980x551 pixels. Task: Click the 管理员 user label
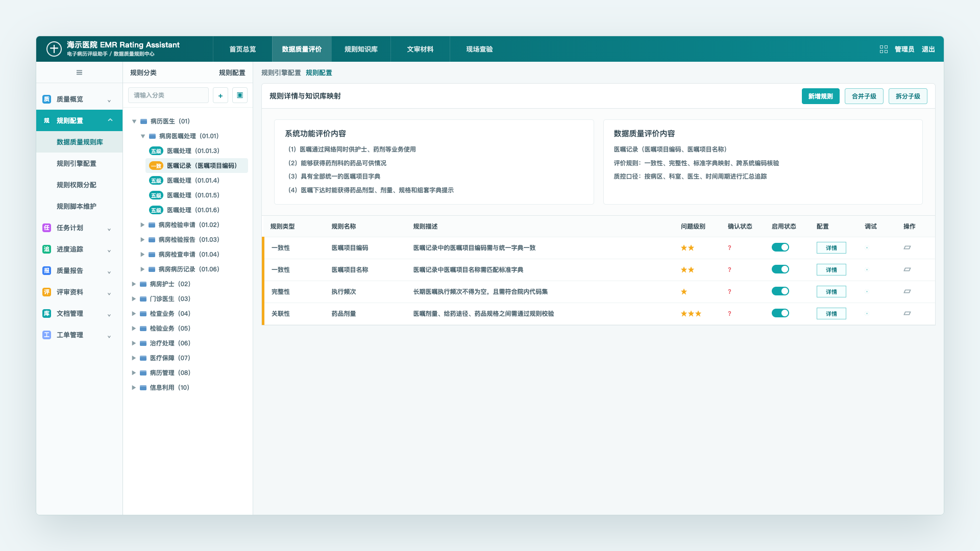(x=904, y=49)
